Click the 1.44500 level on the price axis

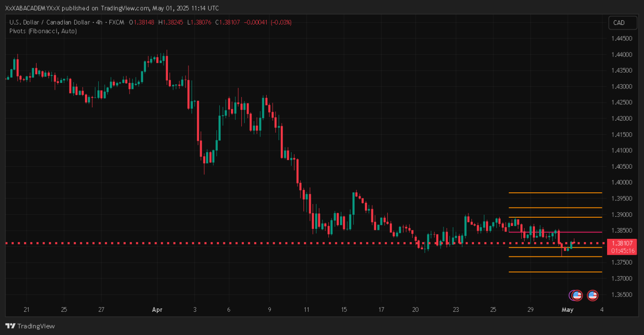[622, 39]
